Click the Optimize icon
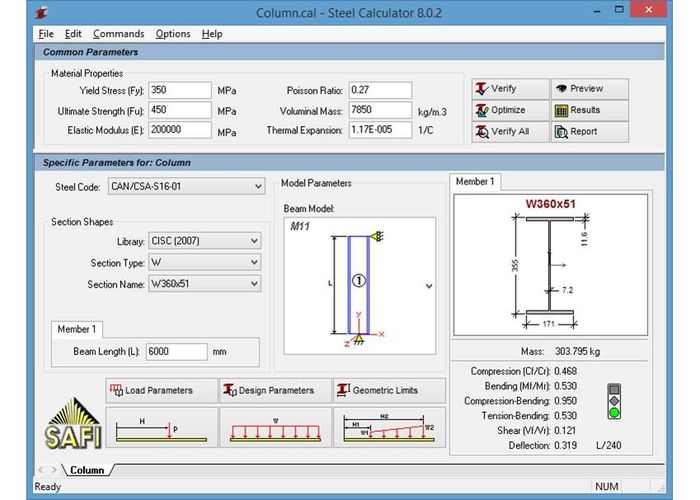The width and height of the screenshot is (700, 500). 482,110
